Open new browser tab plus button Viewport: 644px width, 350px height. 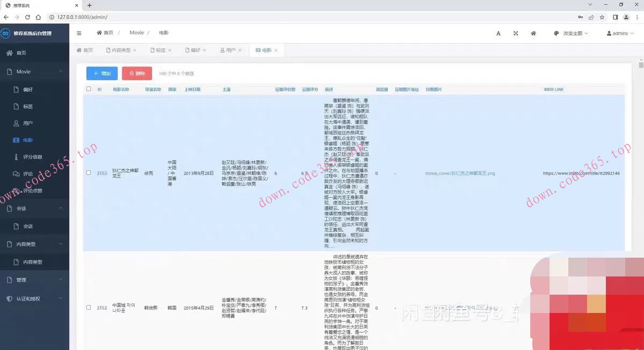(x=90, y=5)
